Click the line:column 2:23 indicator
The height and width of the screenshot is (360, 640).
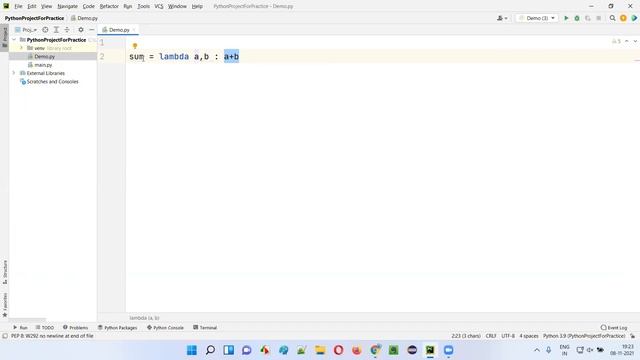[x=466, y=336]
